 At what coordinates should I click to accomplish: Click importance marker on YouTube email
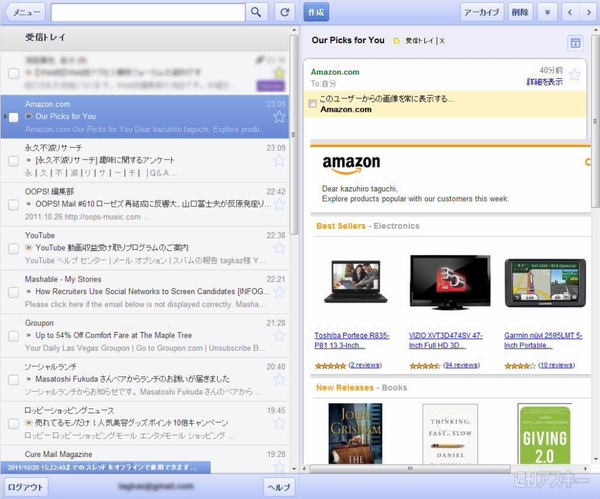pyautogui.click(x=29, y=248)
